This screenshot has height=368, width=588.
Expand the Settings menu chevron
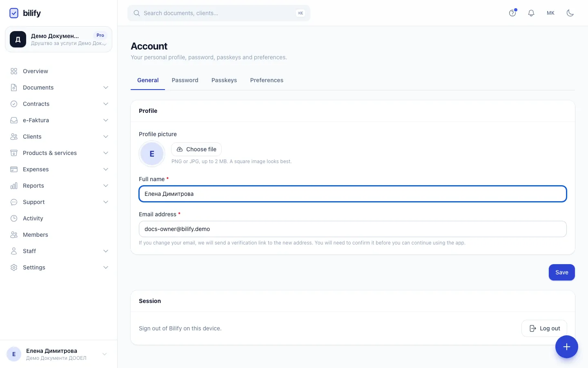point(106,267)
